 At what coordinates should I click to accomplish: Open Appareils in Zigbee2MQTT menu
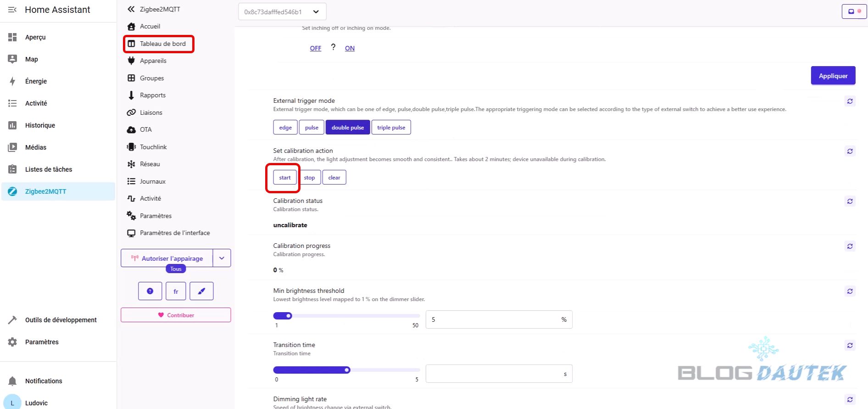[153, 61]
